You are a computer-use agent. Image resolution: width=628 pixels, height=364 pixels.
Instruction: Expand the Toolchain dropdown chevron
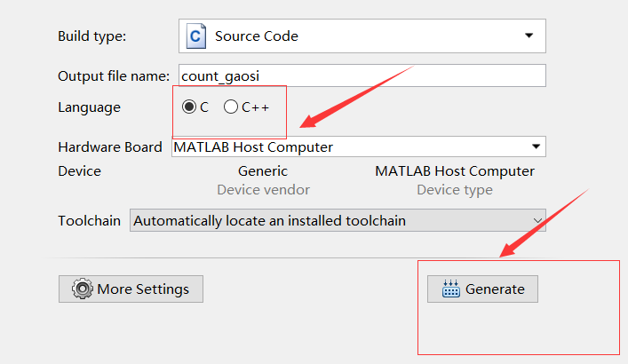pos(537,220)
